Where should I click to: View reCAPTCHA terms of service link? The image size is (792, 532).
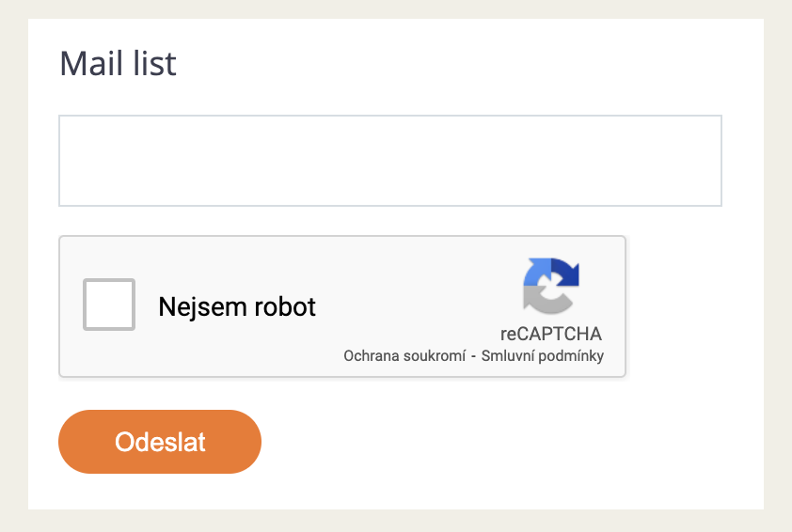[543, 356]
